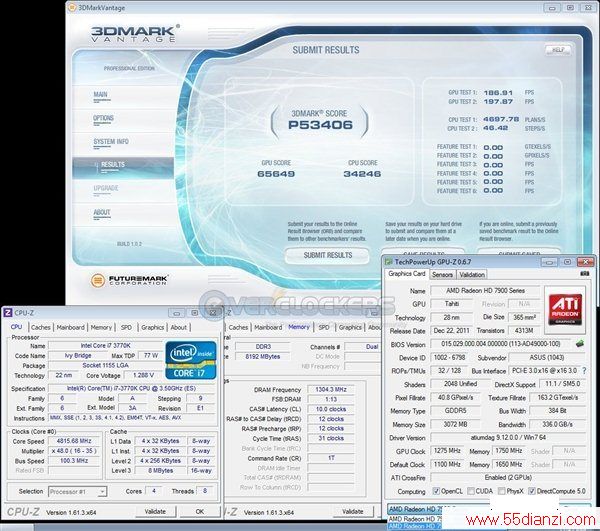Open the Validation tab in GPU-Z
Image resolution: width=600 pixels, height=531 pixels.
coord(472,275)
